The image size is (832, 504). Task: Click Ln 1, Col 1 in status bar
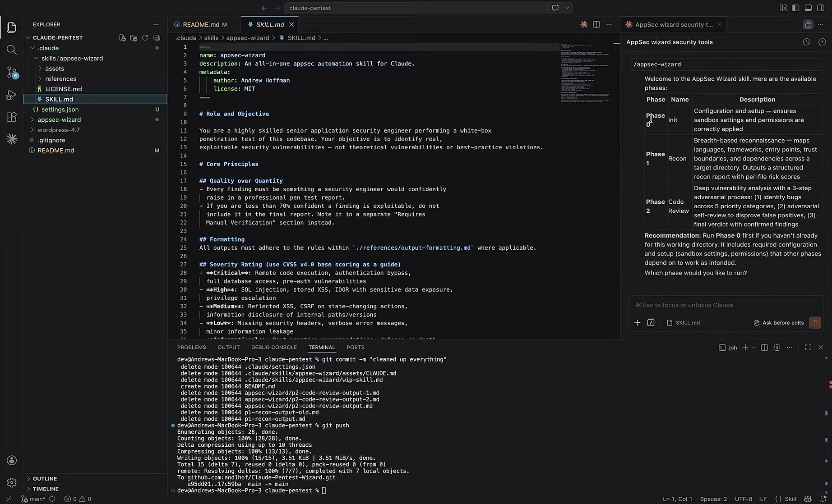677,499
